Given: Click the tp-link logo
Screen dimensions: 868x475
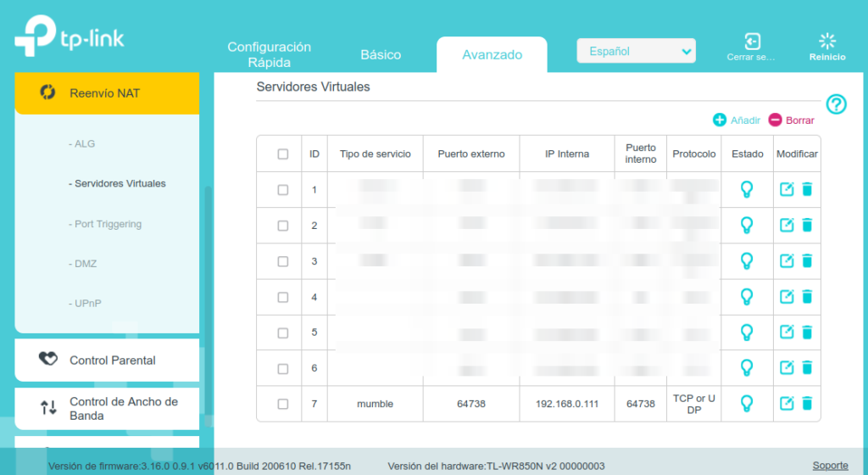Looking at the screenshot, I should point(70,36).
